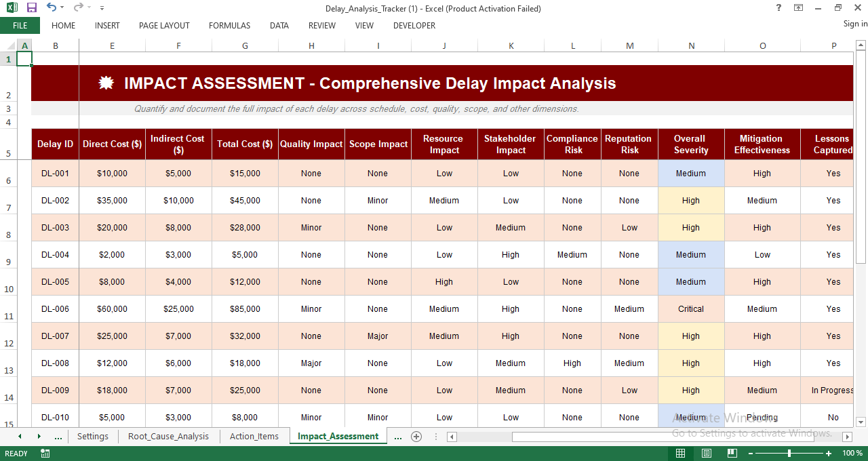The image size is (868, 461).
Task: Open Page Break Preview from status bar
Action: pyautogui.click(x=732, y=453)
